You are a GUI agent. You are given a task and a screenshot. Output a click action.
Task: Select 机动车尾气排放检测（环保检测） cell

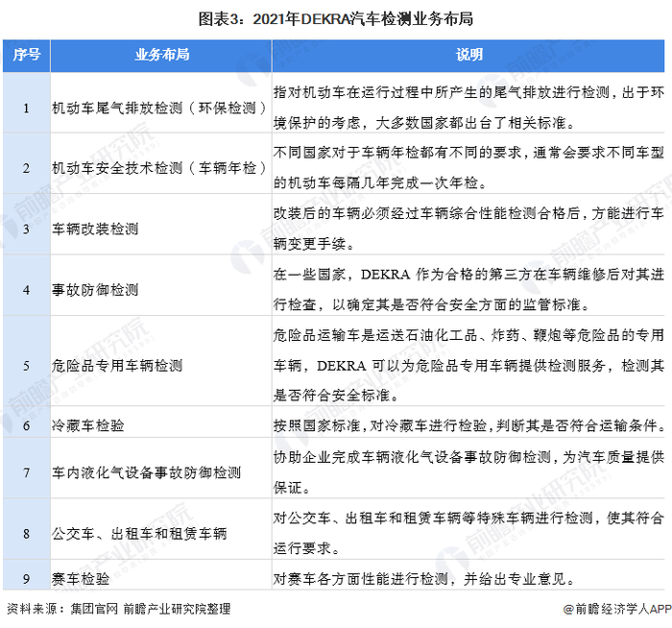tap(161, 103)
